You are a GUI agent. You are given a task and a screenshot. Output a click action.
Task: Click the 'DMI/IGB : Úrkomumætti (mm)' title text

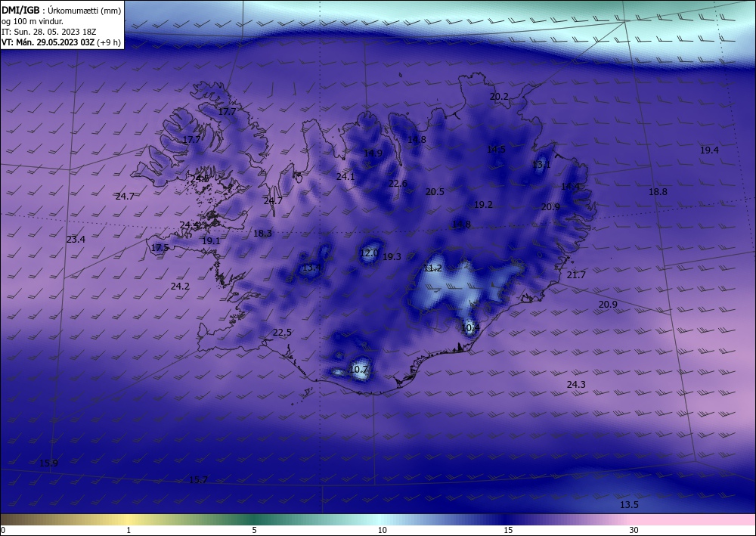point(61,10)
